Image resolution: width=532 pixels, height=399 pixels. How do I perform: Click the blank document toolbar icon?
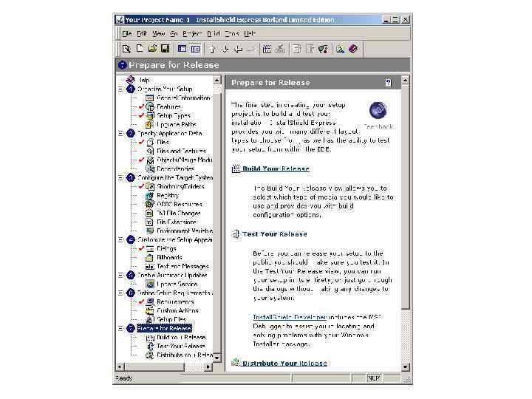pyautogui.click(x=140, y=49)
